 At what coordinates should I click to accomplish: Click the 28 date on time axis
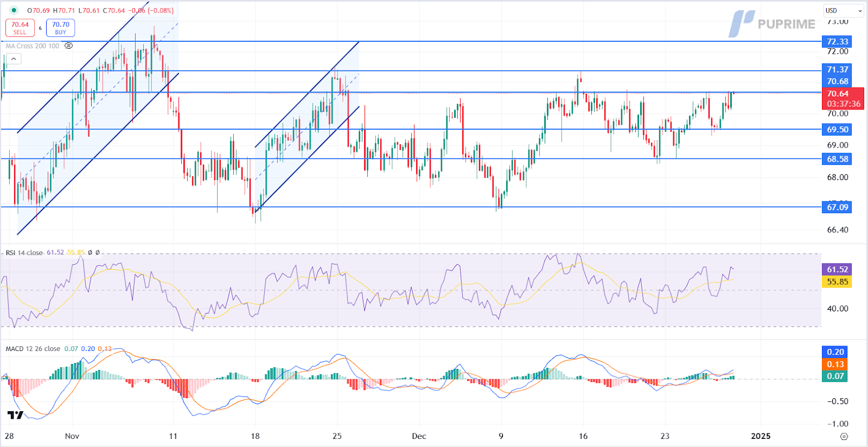click(x=9, y=436)
